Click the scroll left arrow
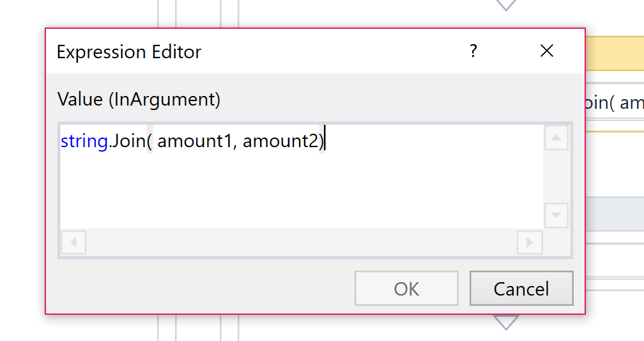The width and height of the screenshot is (644, 341). (x=73, y=242)
